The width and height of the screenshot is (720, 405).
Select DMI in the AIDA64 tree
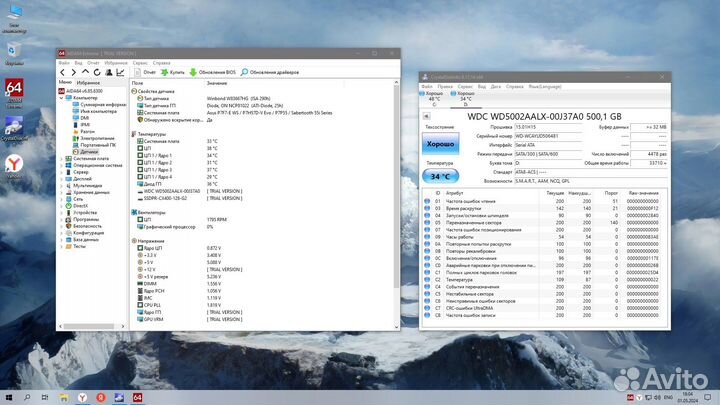81,118
